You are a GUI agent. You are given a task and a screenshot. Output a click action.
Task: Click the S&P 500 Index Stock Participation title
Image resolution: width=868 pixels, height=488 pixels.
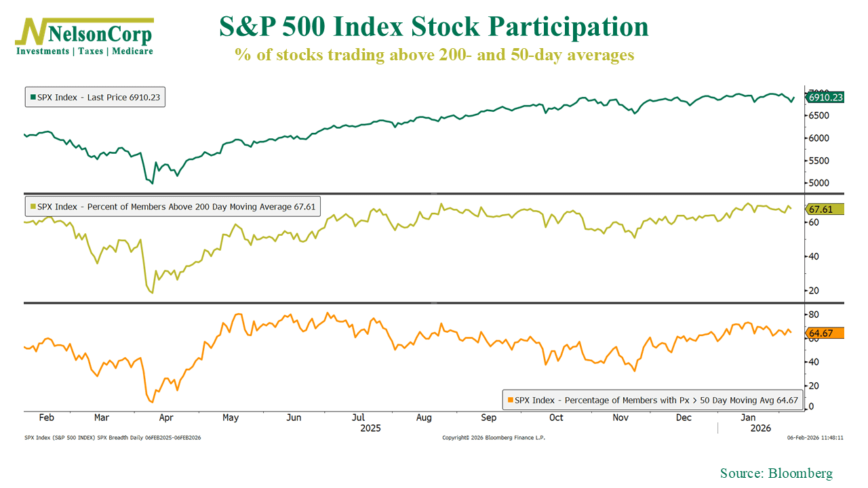[434, 27]
